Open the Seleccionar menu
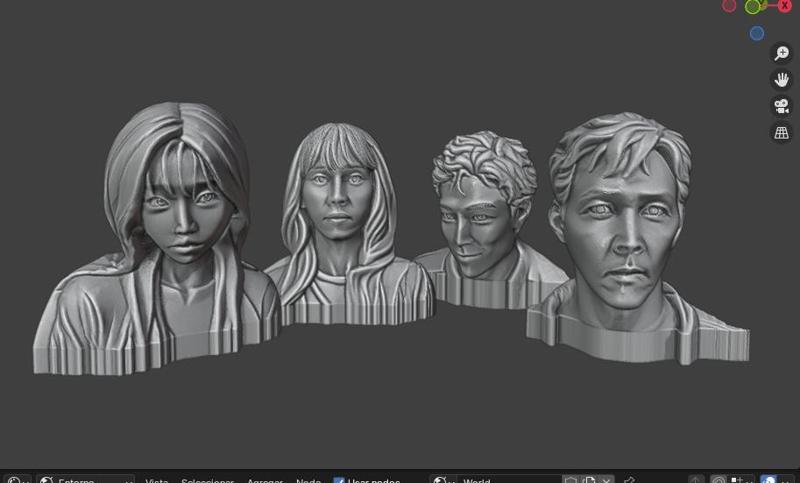Screen dimensions: 800x483 point(207,480)
